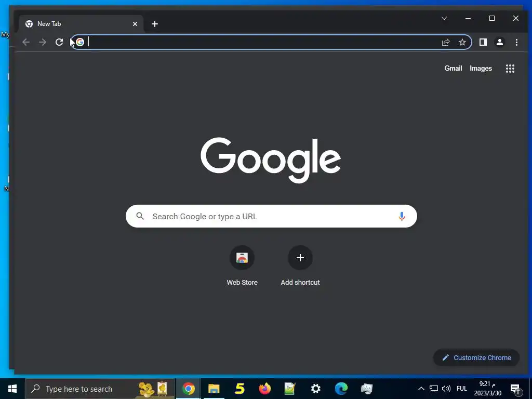
Task: Close the Chrome window
Action: (516, 18)
